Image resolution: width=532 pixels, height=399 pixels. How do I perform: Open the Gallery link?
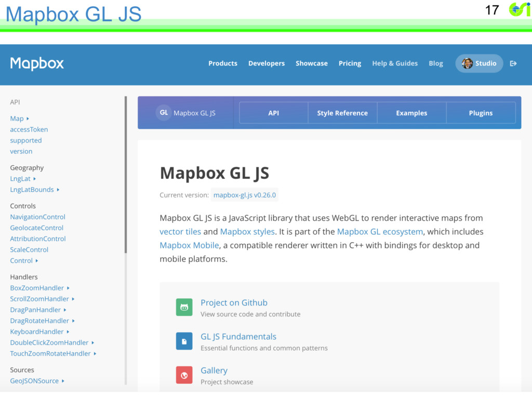coord(214,370)
